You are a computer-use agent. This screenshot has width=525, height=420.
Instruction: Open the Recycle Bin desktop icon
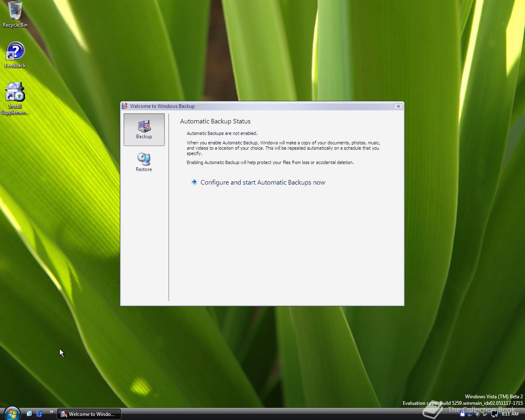pos(15,14)
